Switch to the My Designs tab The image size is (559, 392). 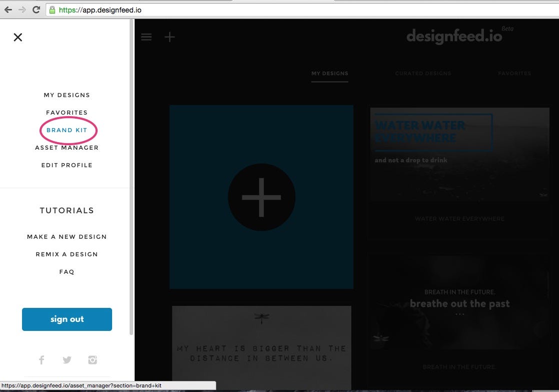pyautogui.click(x=330, y=74)
